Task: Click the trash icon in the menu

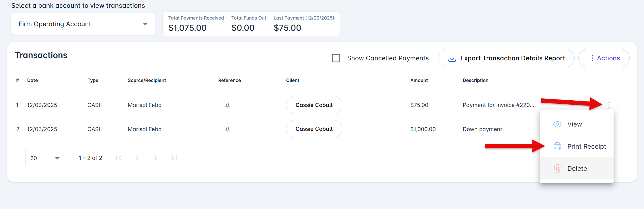Action: [x=557, y=168]
